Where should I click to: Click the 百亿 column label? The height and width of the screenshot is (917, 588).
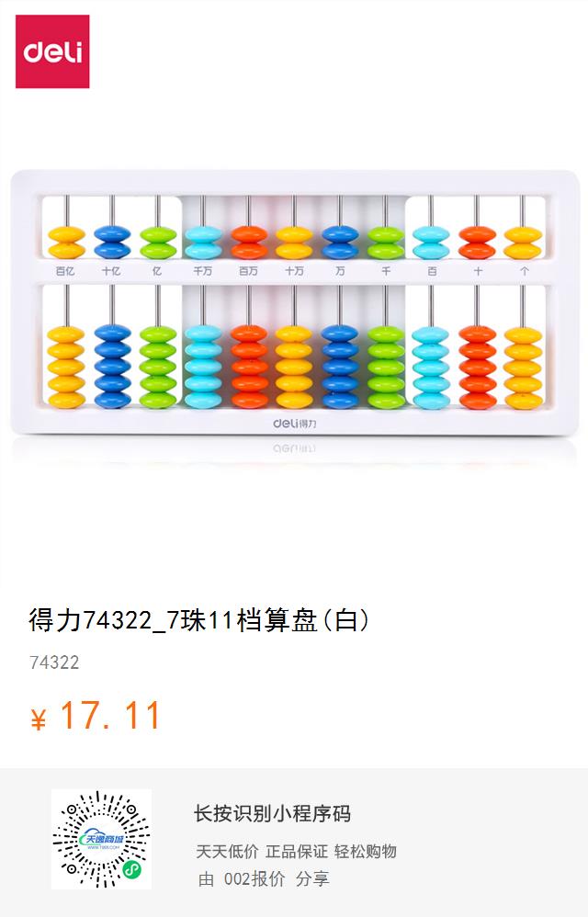pos(65,271)
